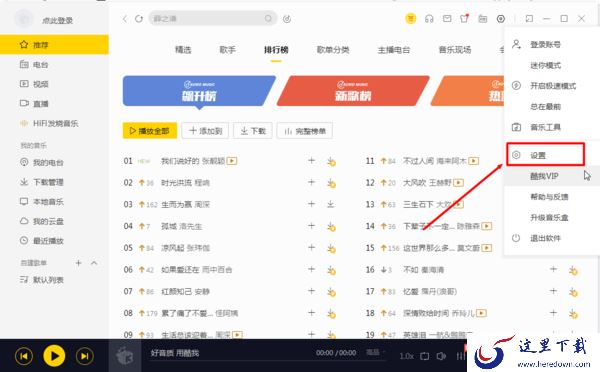Open MV icon for song 01
Image resolution: width=600 pixels, height=372 pixels.
point(232,161)
